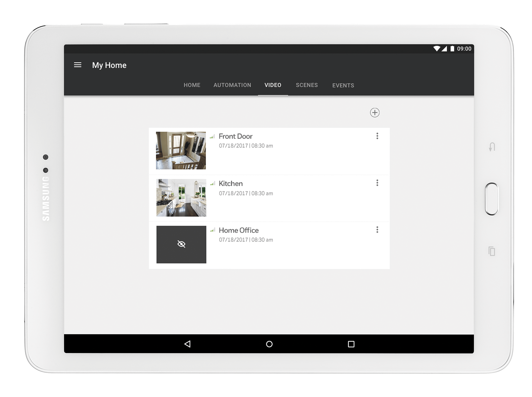Switch to the HOME tab
532x397 pixels.
click(x=192, y=85)
